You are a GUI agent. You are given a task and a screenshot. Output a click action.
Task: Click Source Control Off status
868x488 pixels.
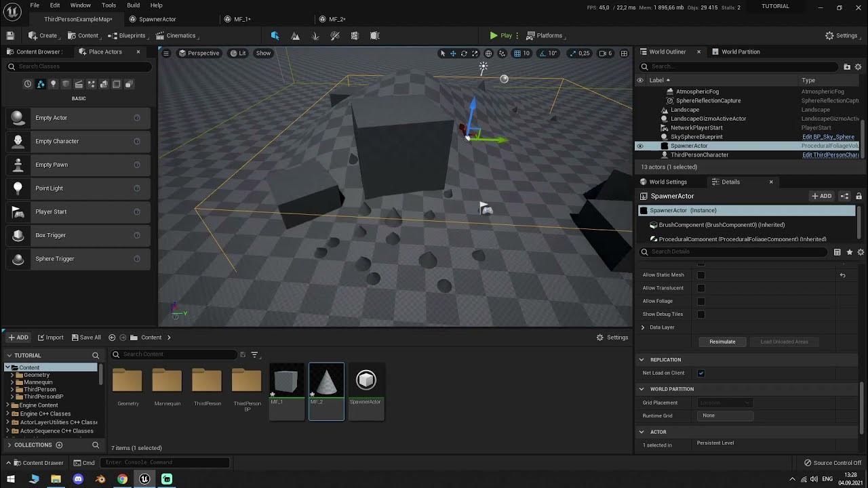[832, 463]
